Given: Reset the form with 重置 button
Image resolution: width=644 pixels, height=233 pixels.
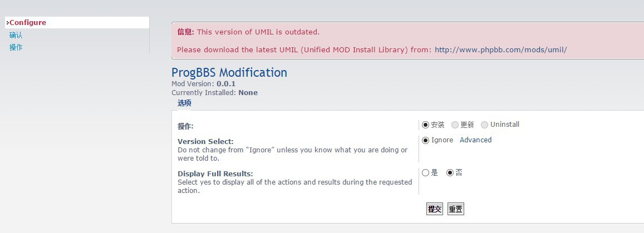Looking at the screenshot, I should point(455,209).
